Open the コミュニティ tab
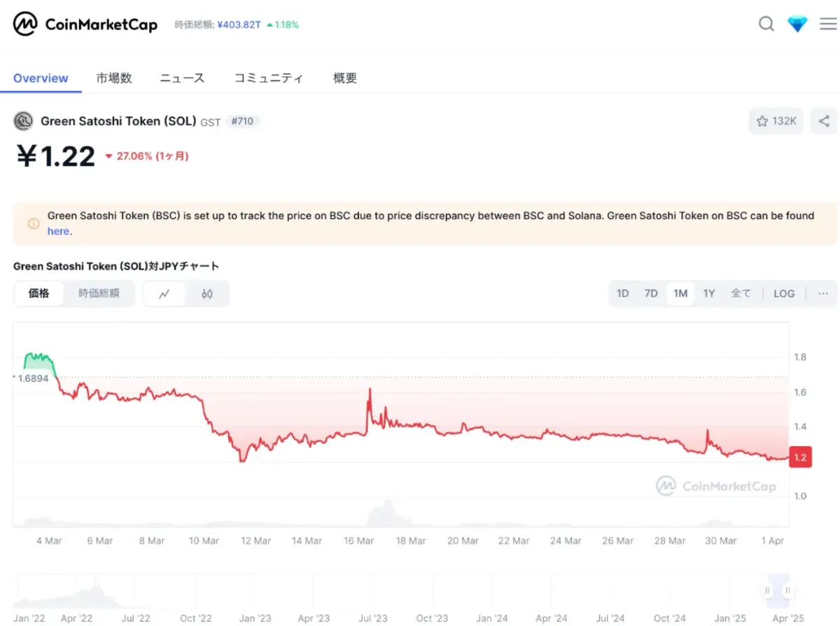This screenshot has width=840, height=626. [x=269, y=78]
